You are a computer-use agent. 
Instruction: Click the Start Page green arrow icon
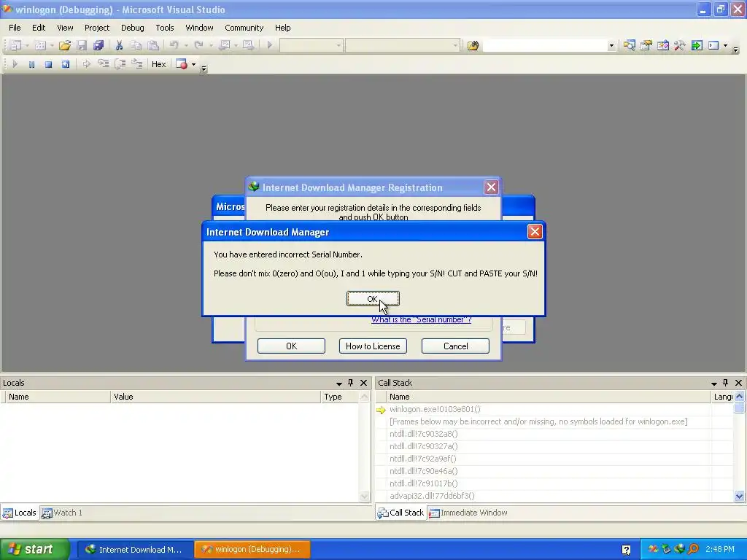(x=697, y=45)
